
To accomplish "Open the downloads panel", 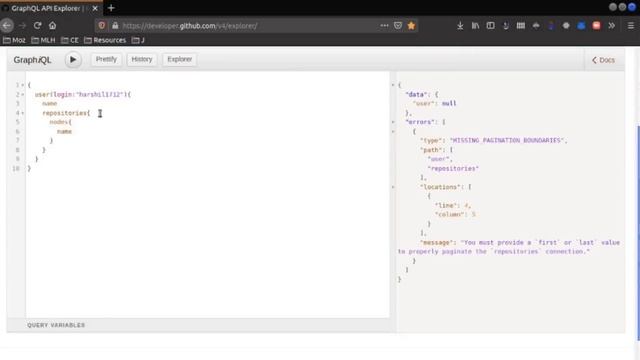I will pyautogui.click(x=460, y=26).
